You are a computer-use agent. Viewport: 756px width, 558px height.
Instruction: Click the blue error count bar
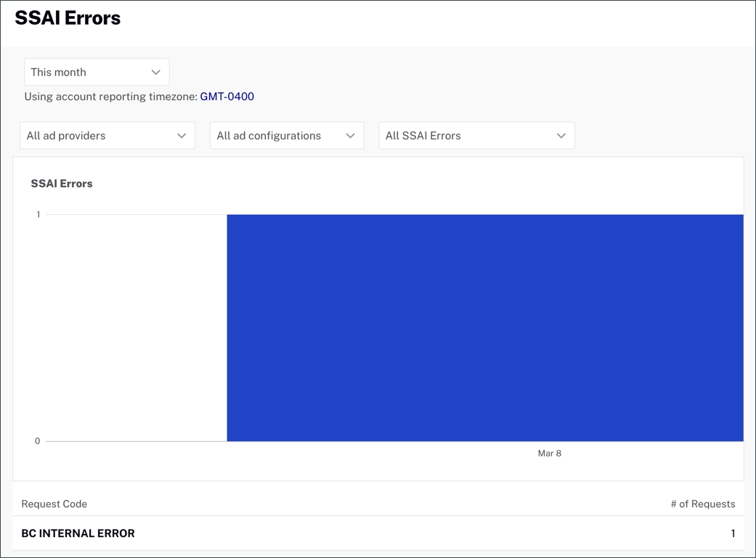[x=485, y=327]
